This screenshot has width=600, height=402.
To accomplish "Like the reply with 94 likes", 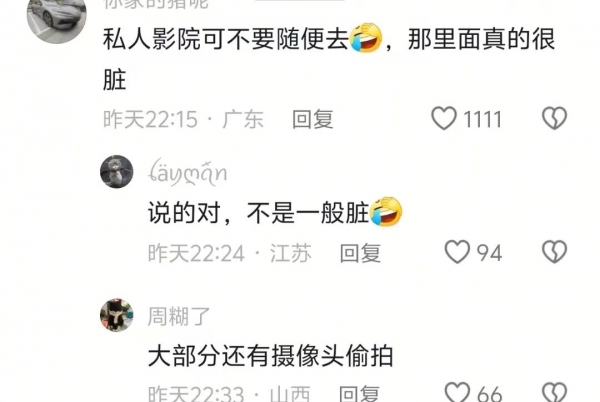I will (457, 252).
